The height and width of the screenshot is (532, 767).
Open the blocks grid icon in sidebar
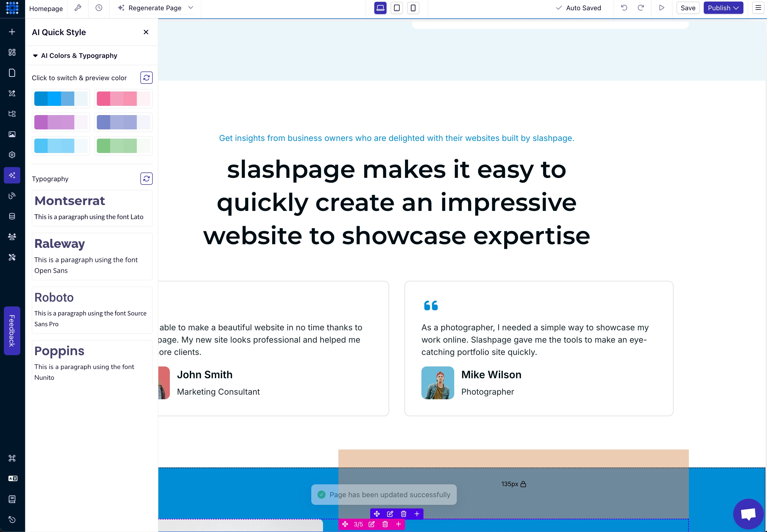pyautogui.click(x=12, y=52)
